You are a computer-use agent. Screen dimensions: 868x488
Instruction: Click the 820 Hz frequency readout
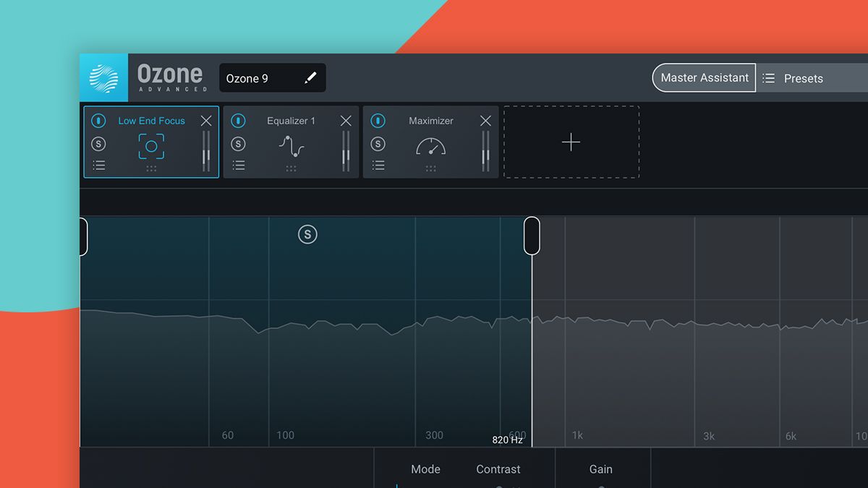pos(507,440)
